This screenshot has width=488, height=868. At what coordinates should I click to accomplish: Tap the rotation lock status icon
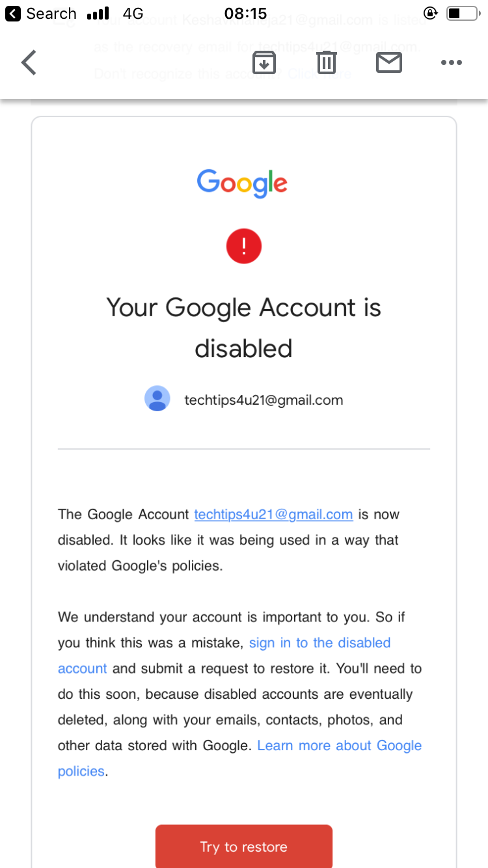430,14
